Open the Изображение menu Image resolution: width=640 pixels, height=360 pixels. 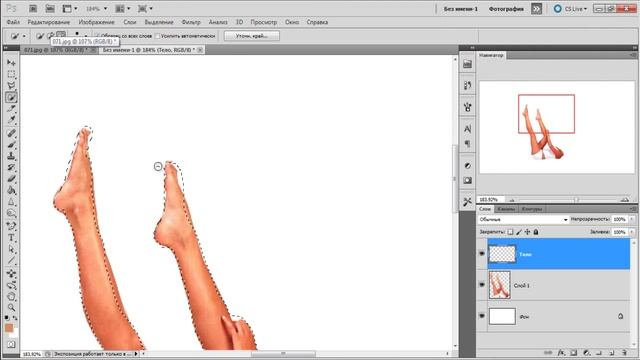pos(96,22)
